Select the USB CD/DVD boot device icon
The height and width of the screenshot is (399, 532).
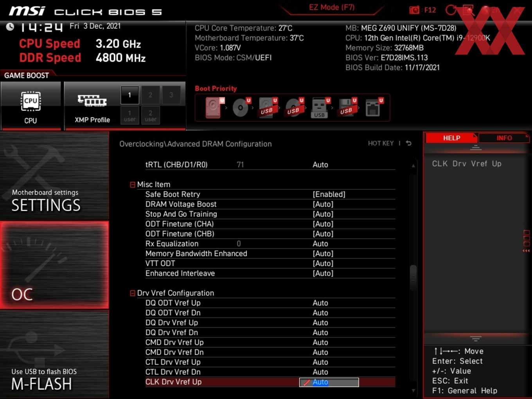294,107
